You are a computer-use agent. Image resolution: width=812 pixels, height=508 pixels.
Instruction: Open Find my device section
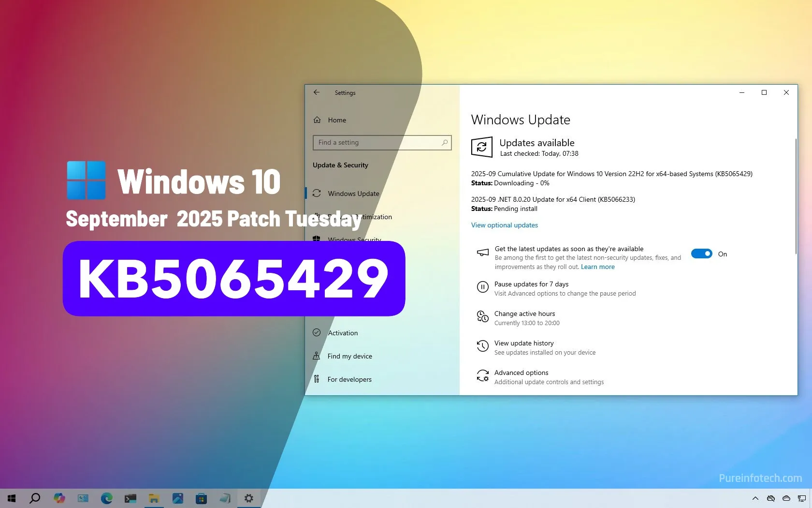pyautogui.click(x=349, y=356)
